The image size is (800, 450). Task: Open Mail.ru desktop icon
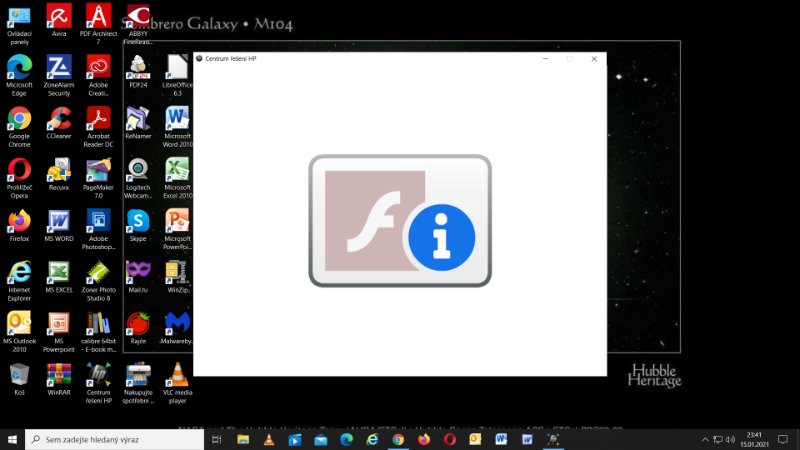[x=138, y=277]
